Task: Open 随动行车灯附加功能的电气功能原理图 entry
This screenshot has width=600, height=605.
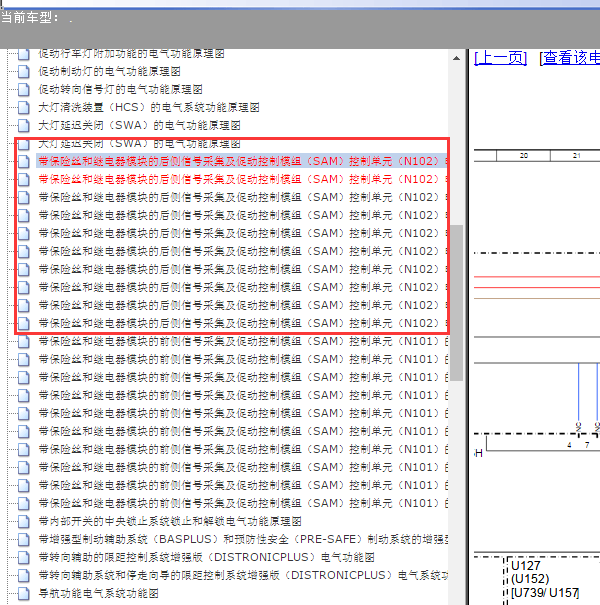Action: point(131,54)
